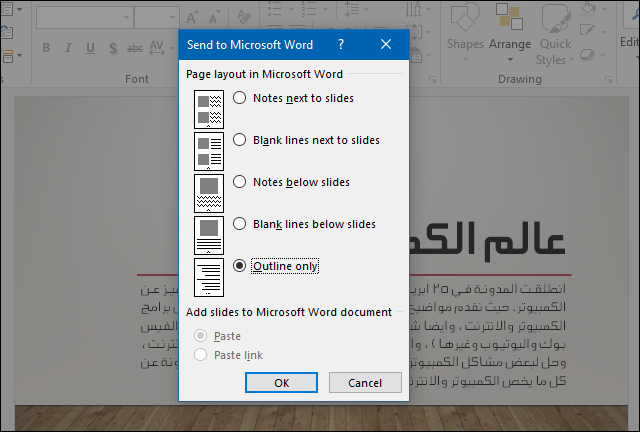The width and height of the screenshot is (640, 432).
Task: Open Character Spacing AV in Font group
Action: tap(160, 48)
